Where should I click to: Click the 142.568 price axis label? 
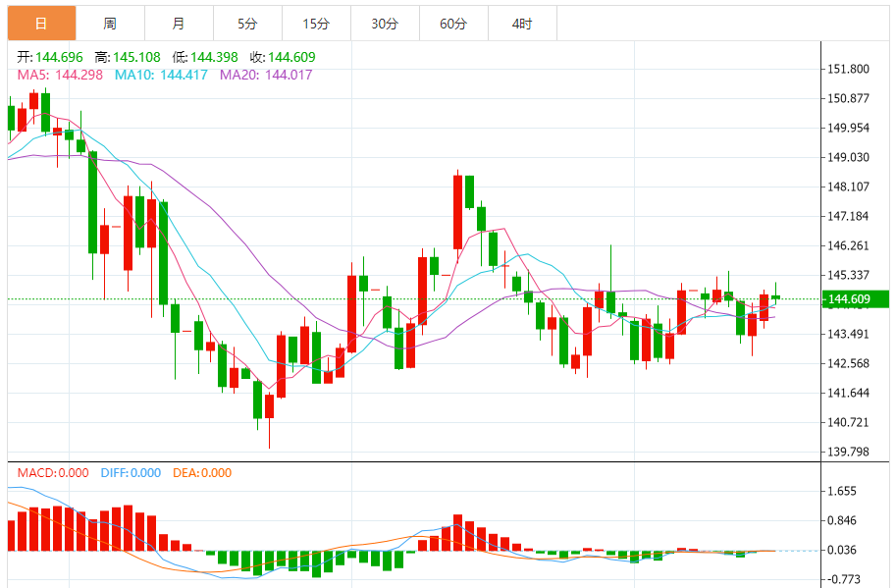849,363
